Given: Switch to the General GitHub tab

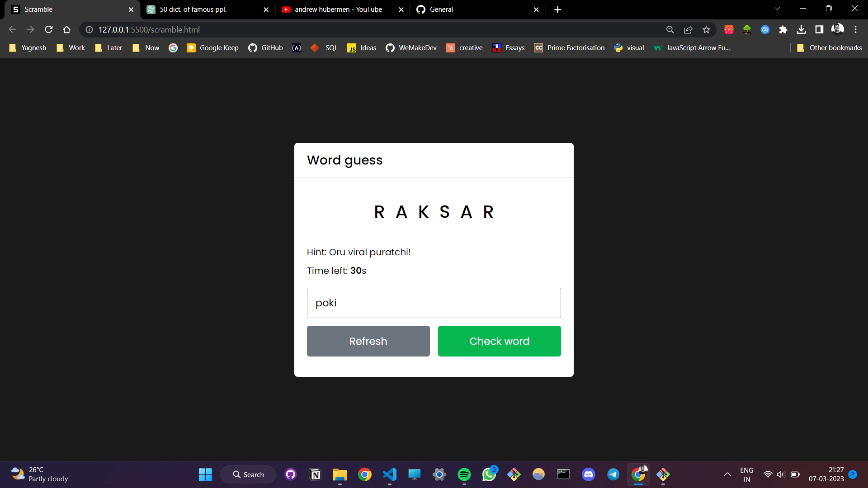Looking at the screenshot, I should click(x=441, y=9).
